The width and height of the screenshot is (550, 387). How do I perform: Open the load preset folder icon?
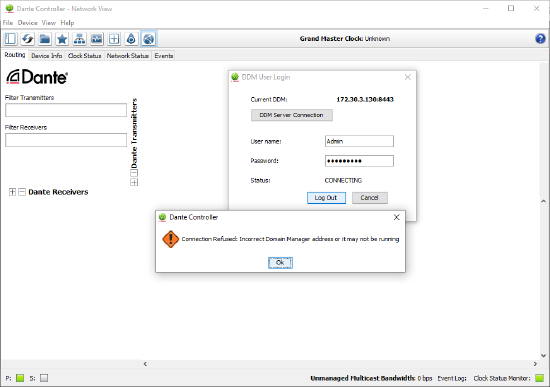tap(45, 39)
